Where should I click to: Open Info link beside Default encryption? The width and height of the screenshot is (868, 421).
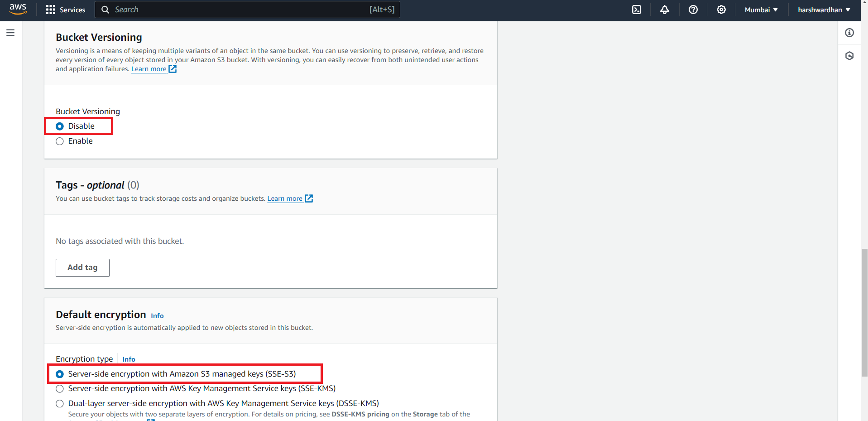[x=157, y=316]
